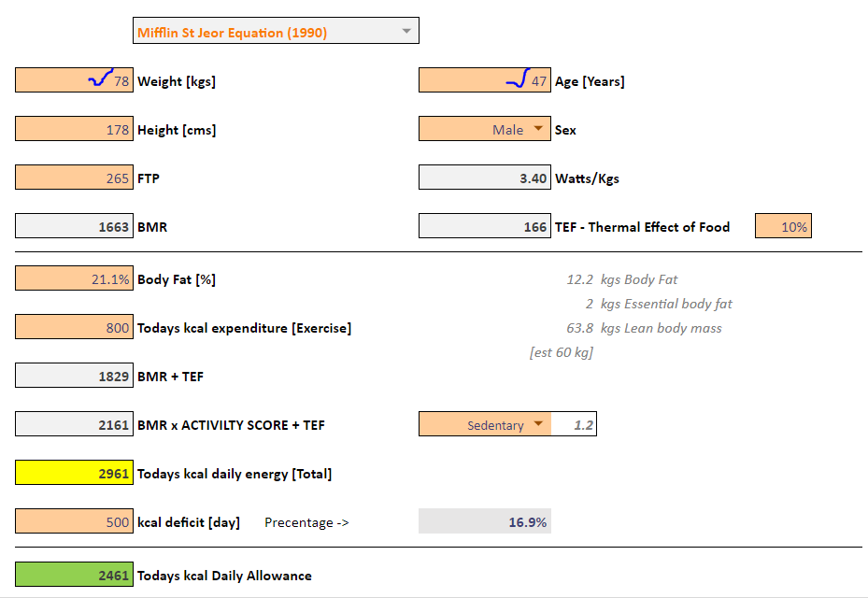Click the FTP input cell with 265
This screenshot has width=868, height=598.
(x=74, y=178)
